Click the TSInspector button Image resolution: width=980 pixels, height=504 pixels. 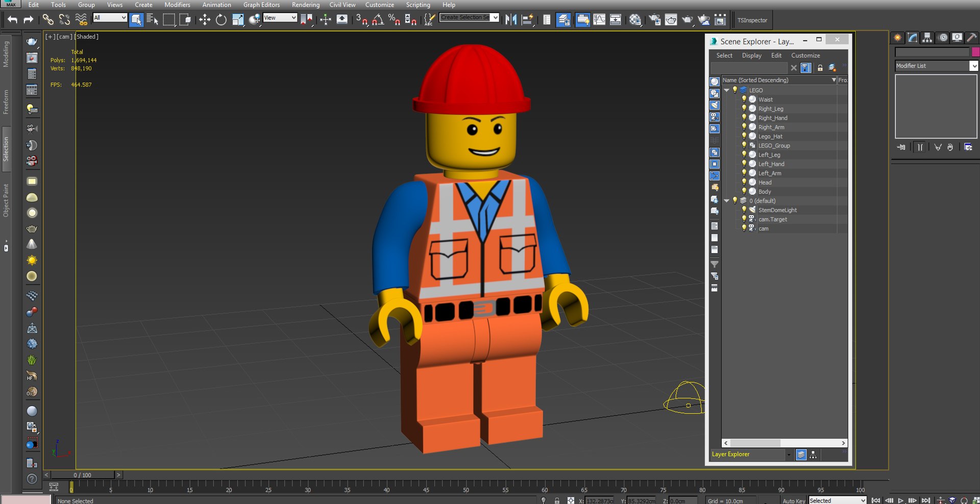(752, 20)
